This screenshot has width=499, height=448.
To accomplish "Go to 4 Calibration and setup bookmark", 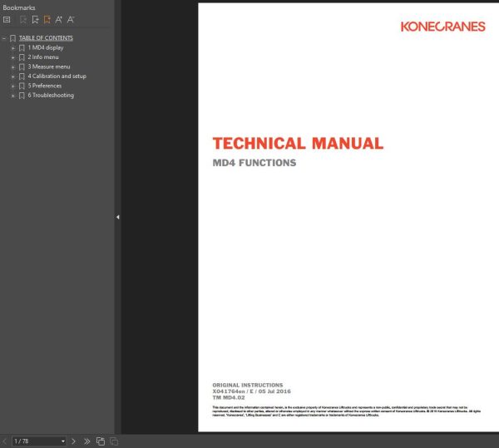I will (57, 76).
